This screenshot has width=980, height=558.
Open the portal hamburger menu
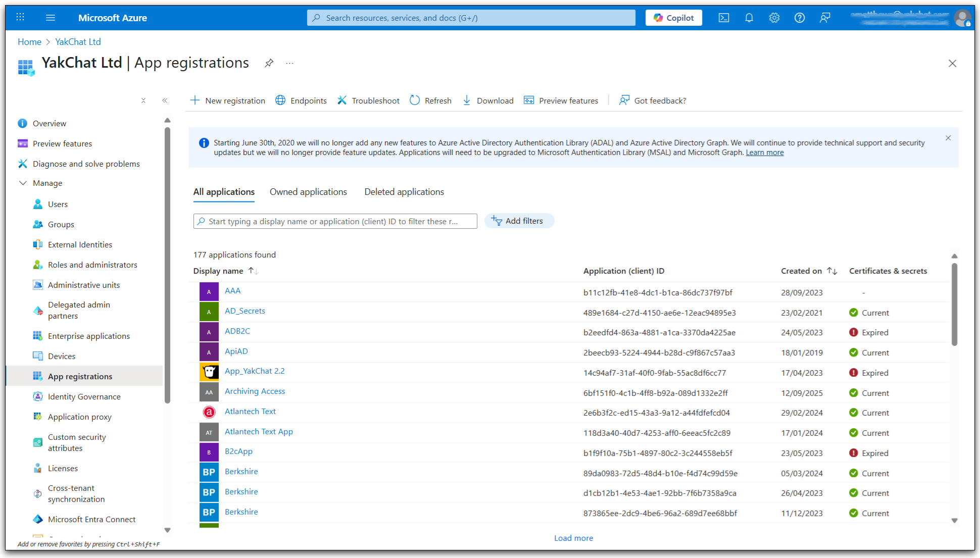[50, 18]
